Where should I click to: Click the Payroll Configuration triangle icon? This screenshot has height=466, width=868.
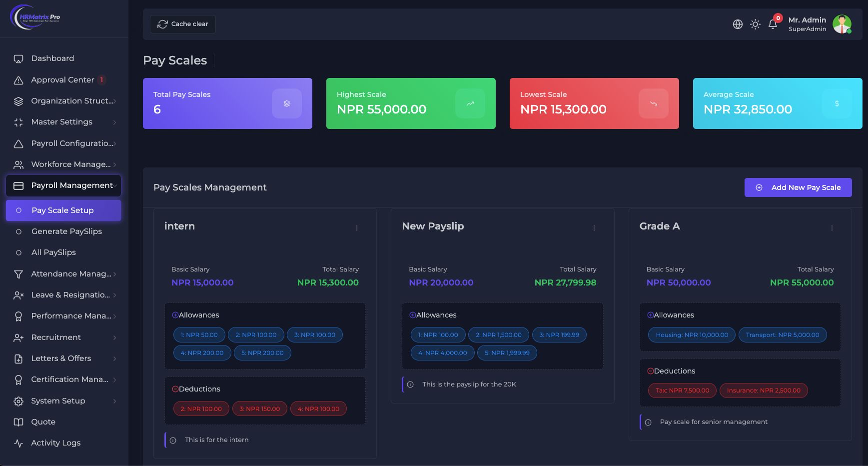18,143
